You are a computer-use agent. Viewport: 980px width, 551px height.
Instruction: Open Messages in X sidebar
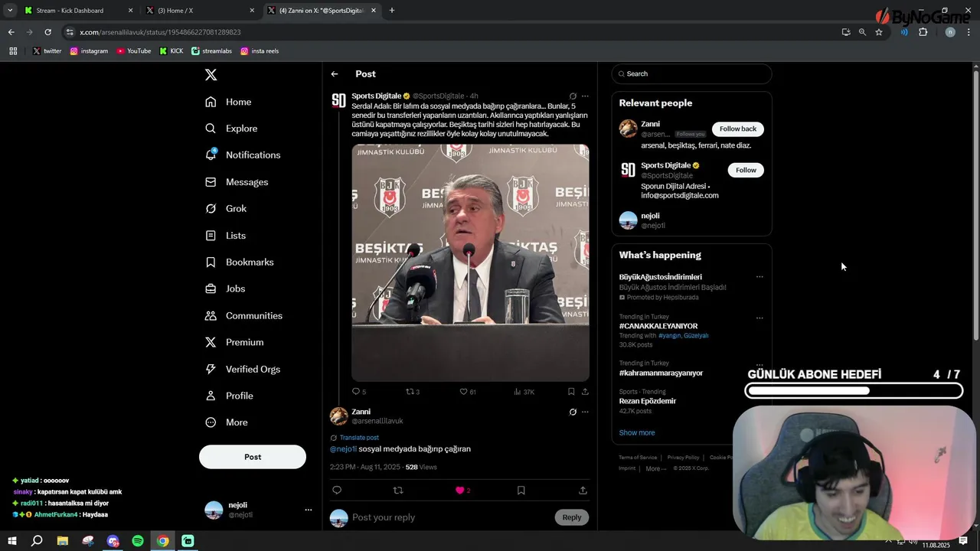point(237,182)
